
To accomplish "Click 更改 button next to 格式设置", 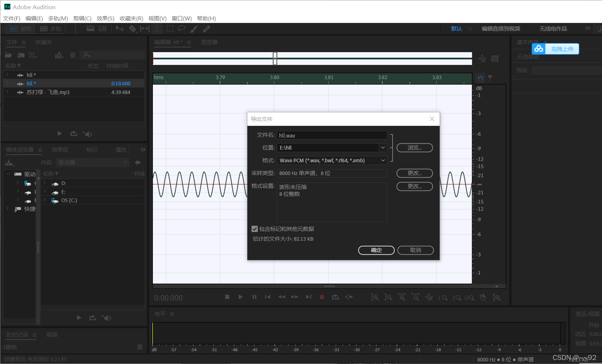I will coord(415,186).
